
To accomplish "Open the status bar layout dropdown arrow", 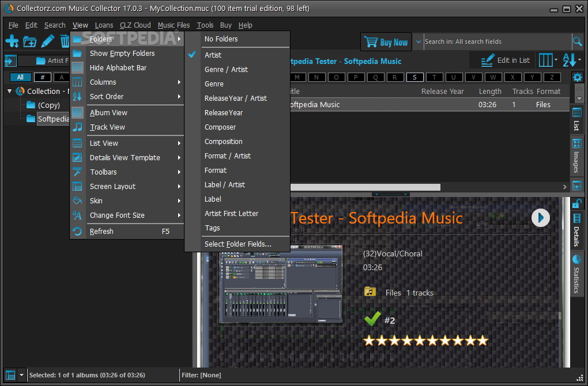I will click(x=21, y=374).
